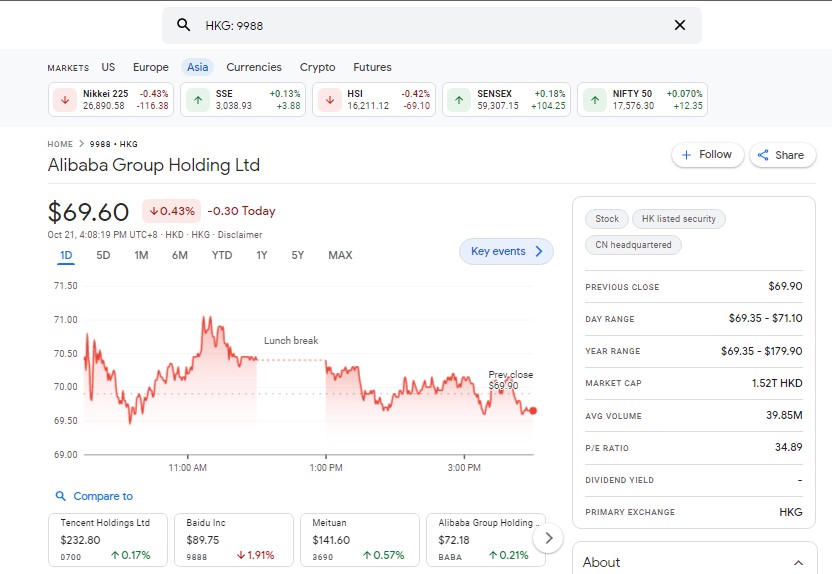This screenshot has width=832, height=574.
Task: Go to HOME breadcrumb link
Action: [60, 144]
